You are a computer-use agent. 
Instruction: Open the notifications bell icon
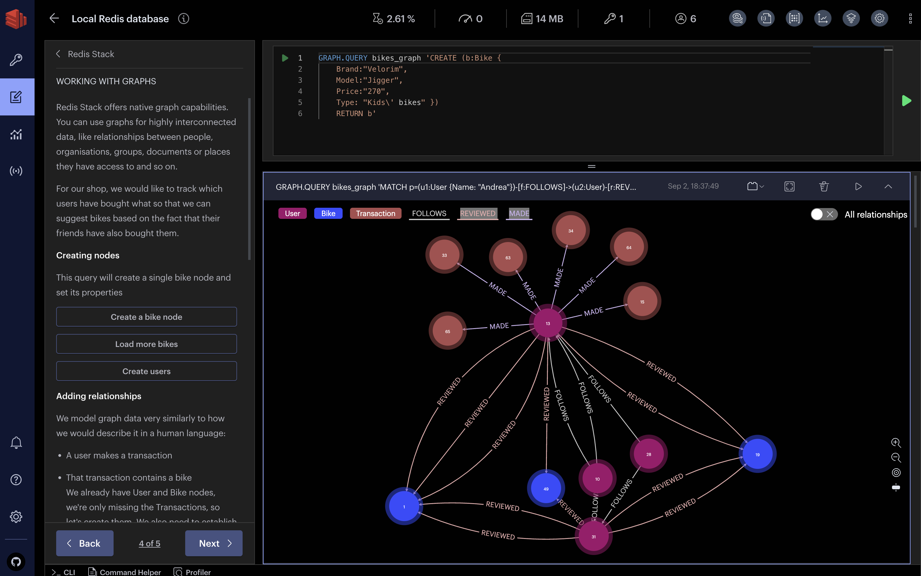pyautogui.click(x=16, y=443)
